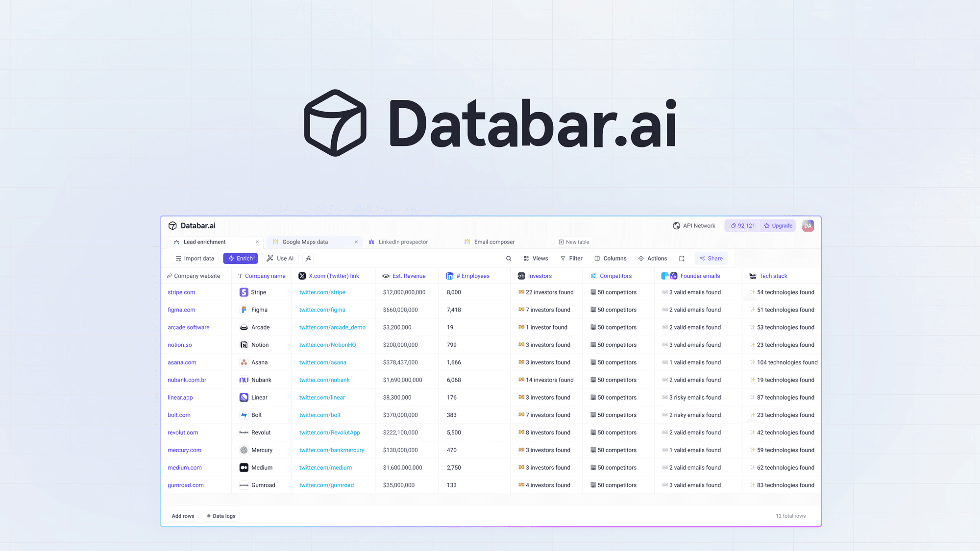Screen dimensions: 980x551
Task: Click the expand table icon next to Share
Action: tap(682, 258)
